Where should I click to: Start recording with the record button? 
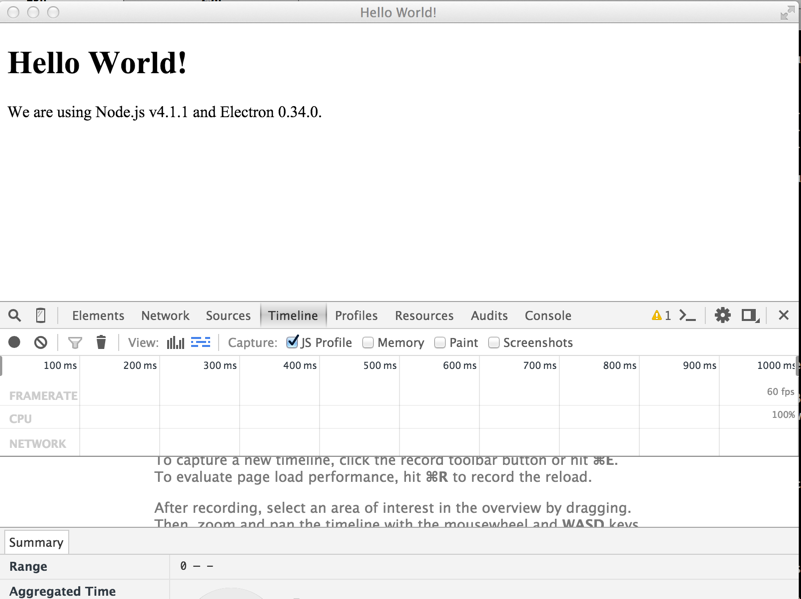pos(14,342)
